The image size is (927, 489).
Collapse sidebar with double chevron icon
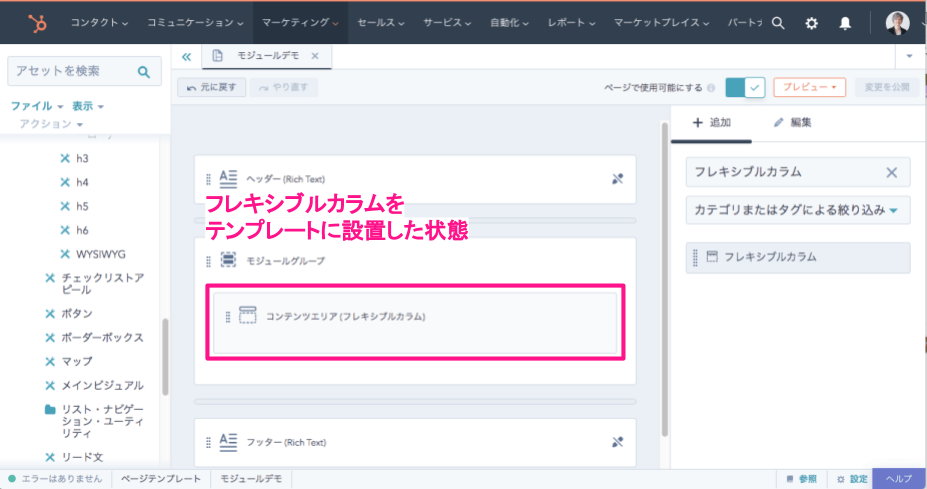(x=186, y=57)
